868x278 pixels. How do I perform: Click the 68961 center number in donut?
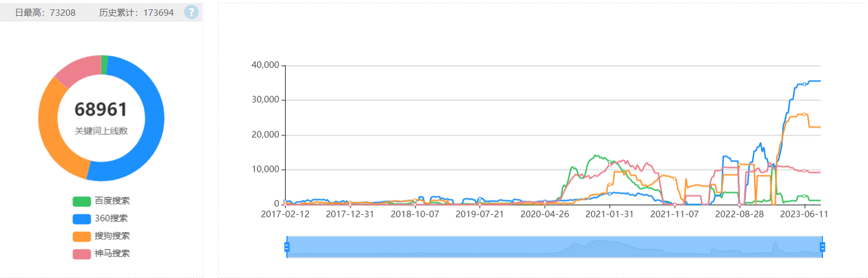101,109
